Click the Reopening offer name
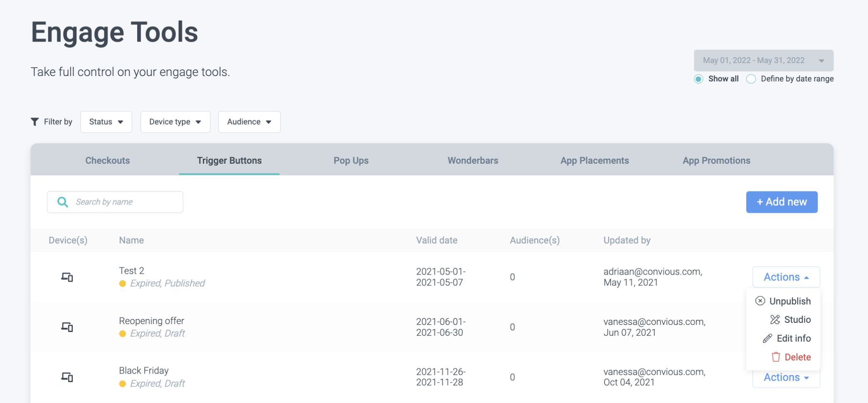The image size is (868, 403). click(151, 321)
